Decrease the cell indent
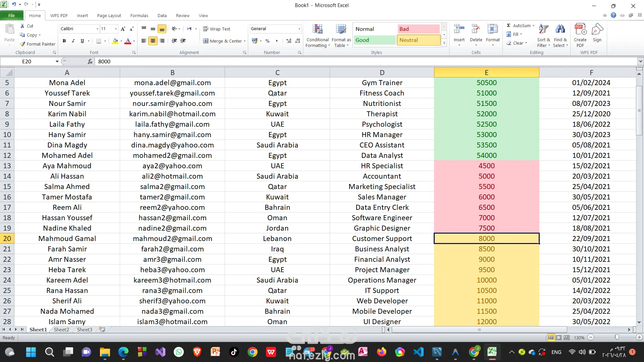The image size is (644, 362). point(174,41)
